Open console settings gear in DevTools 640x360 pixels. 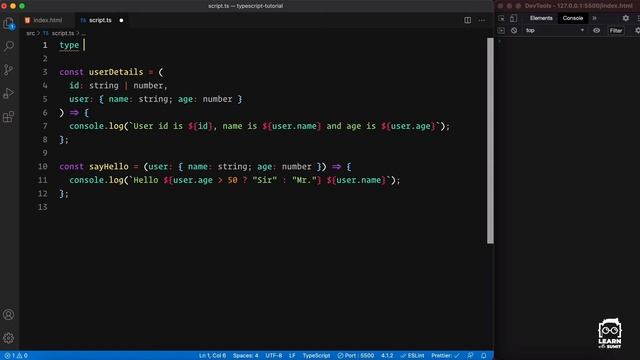tap(637, 31)
